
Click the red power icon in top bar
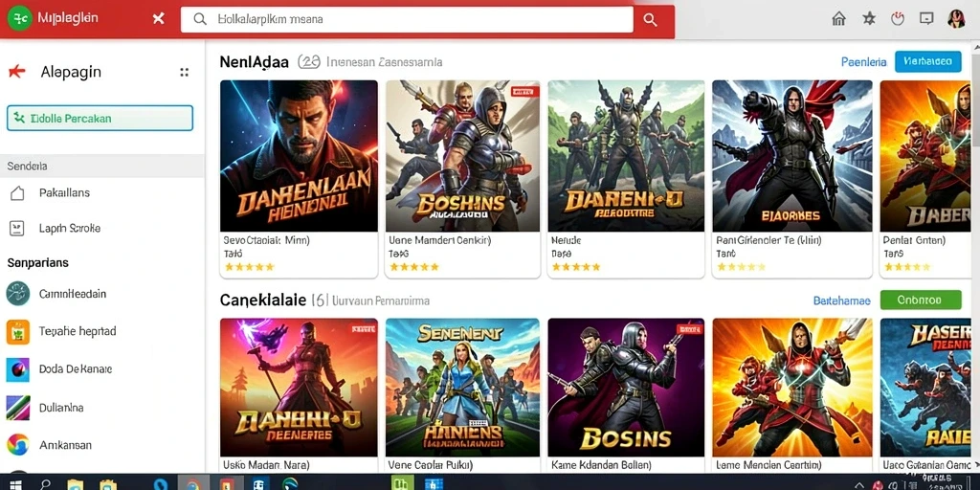click(x=898, y=19)
